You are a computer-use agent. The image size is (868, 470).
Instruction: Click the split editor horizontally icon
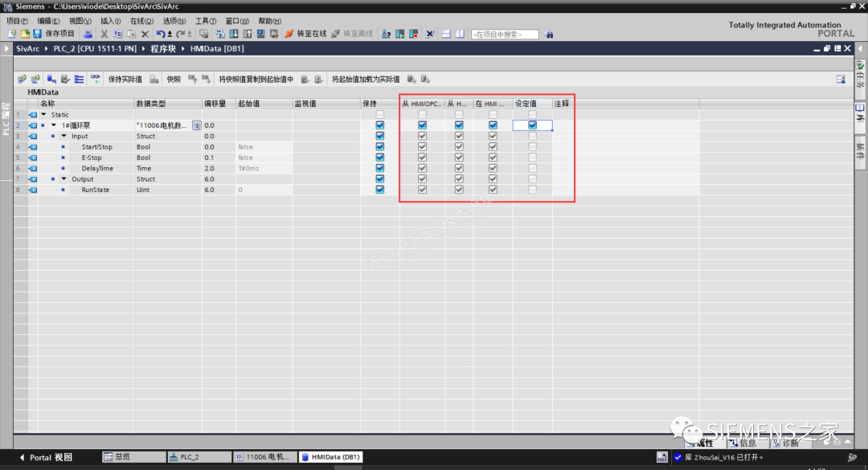coord(446,34)
